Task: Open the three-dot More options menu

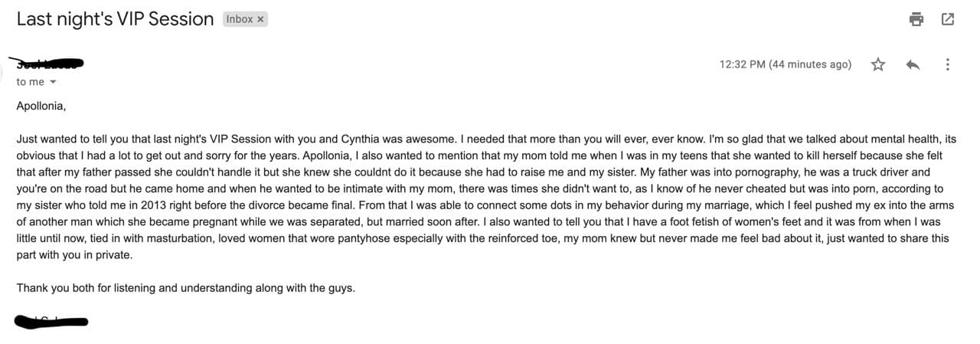Action: click(x=948, y=64)
